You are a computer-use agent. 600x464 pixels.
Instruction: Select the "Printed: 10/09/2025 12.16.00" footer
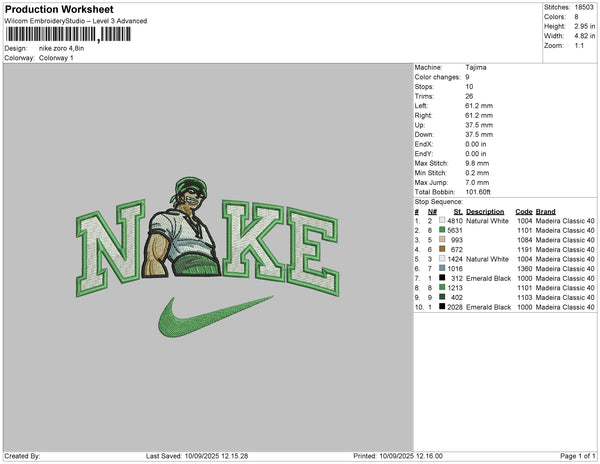[x=398, y=456]
